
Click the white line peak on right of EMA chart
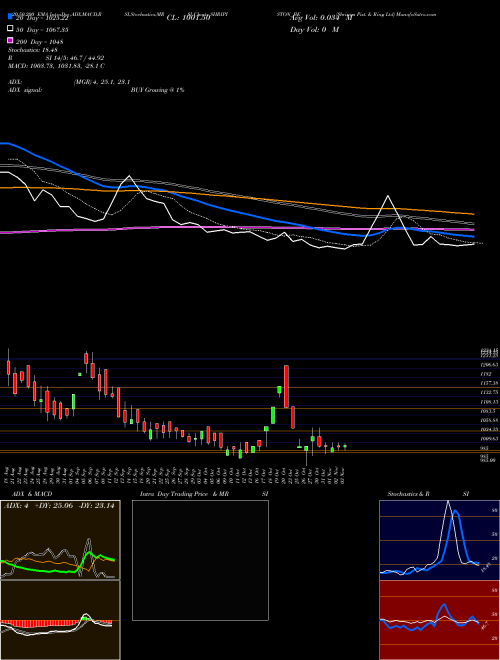pos(388,196)
